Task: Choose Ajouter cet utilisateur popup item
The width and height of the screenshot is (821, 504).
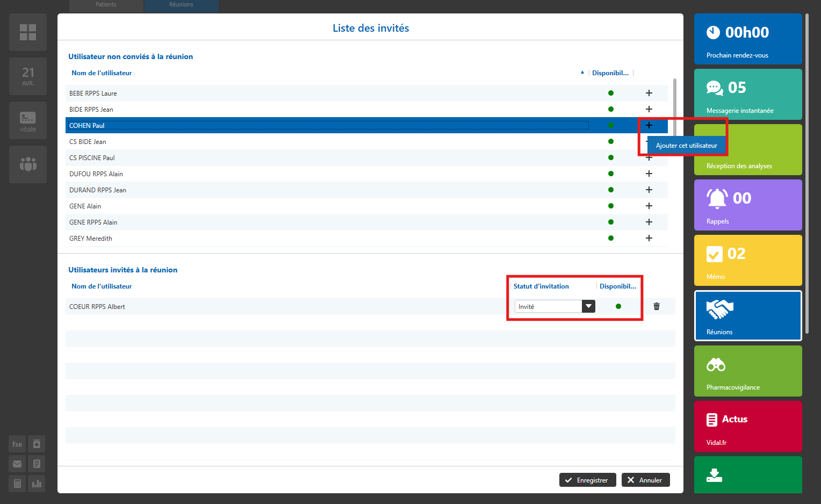Action: coord(686,146)
